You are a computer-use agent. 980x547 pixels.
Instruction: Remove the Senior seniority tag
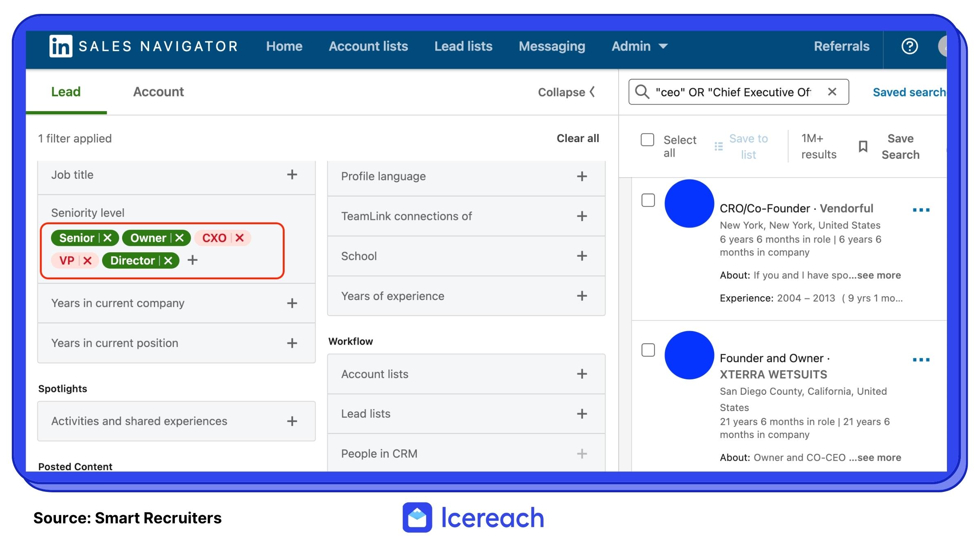coord(107,238)
